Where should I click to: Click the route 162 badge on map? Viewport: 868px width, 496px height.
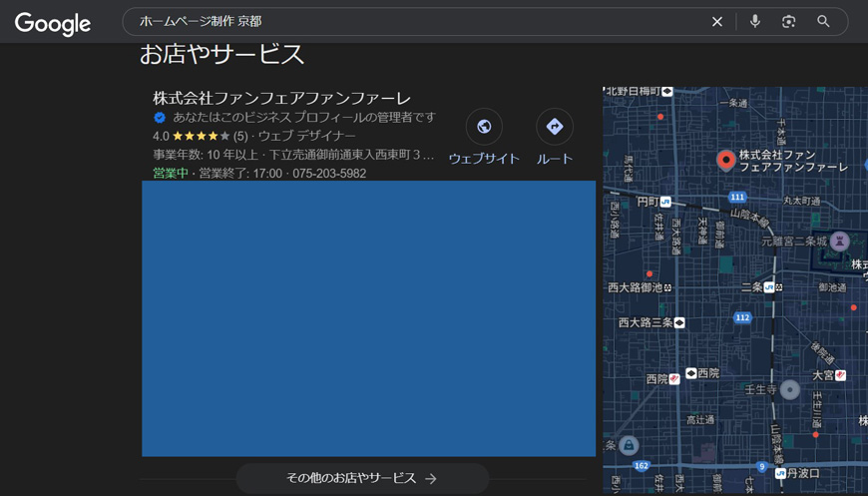(x=642, y=465)
